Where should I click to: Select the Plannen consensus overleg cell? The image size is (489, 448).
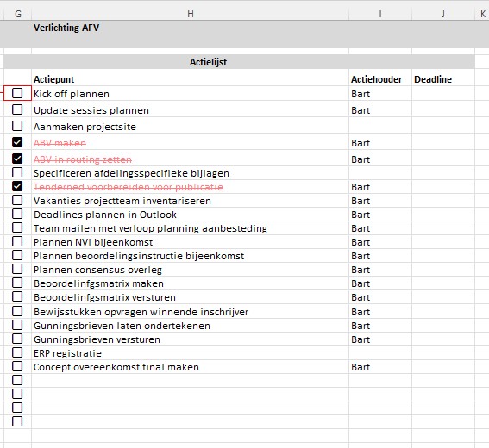point(191,270)
